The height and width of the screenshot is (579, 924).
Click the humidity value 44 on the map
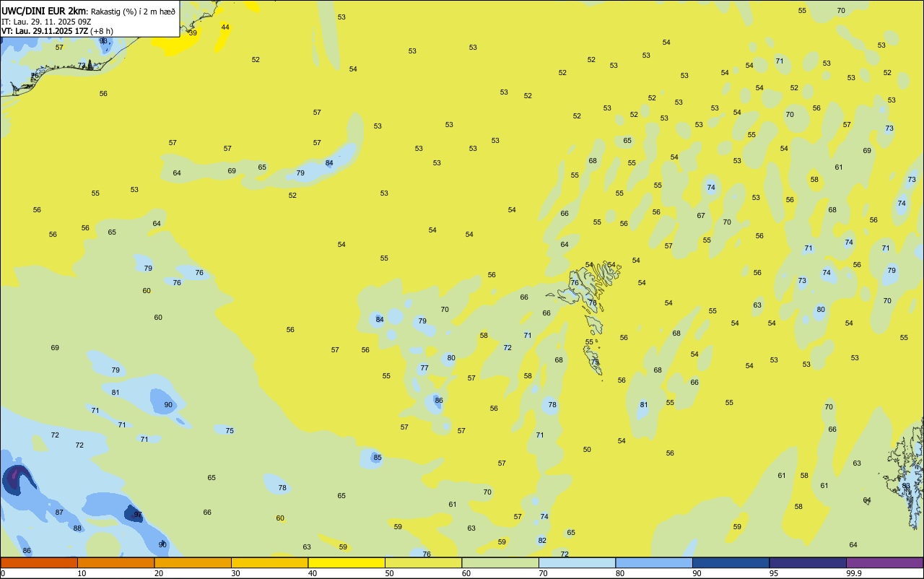tap(225, 27)
